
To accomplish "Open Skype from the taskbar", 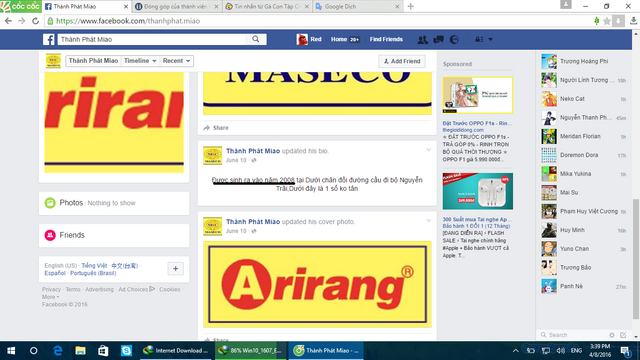I will 126,351.
